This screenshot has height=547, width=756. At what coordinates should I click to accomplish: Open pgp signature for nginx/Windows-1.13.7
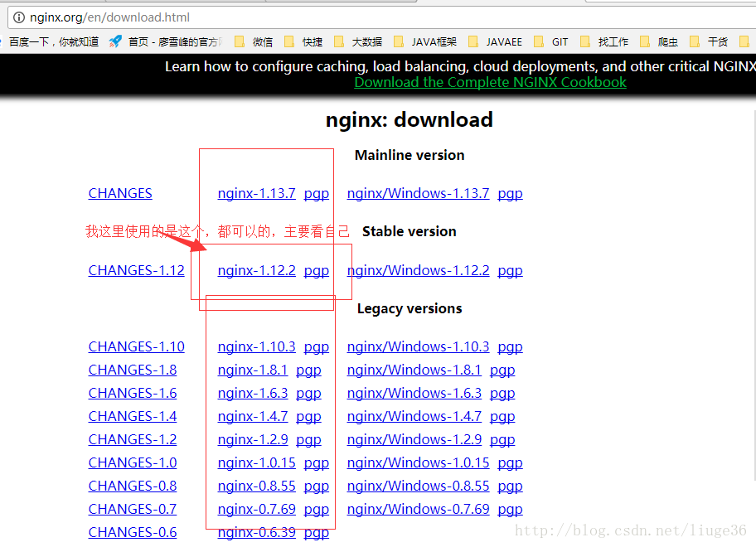coord(510,194)
